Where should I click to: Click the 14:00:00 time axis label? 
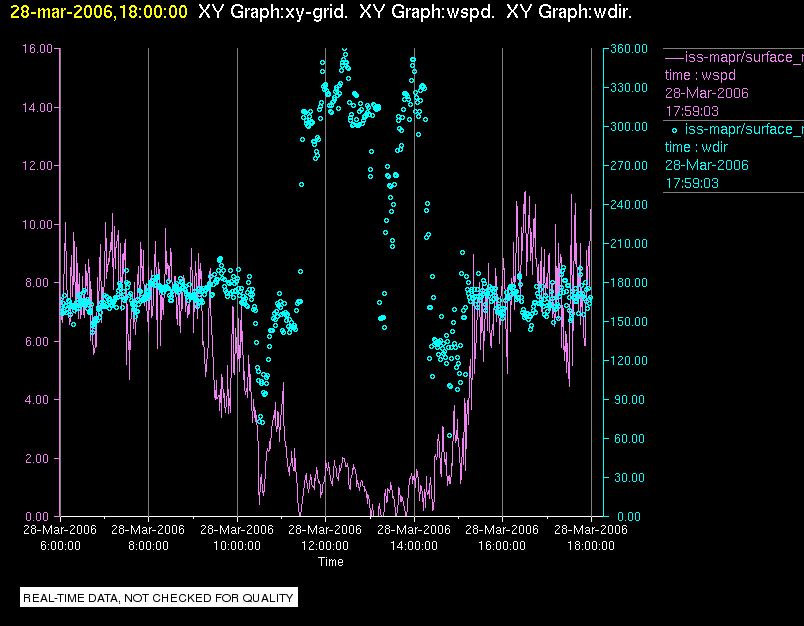click(x=414, y=546)
